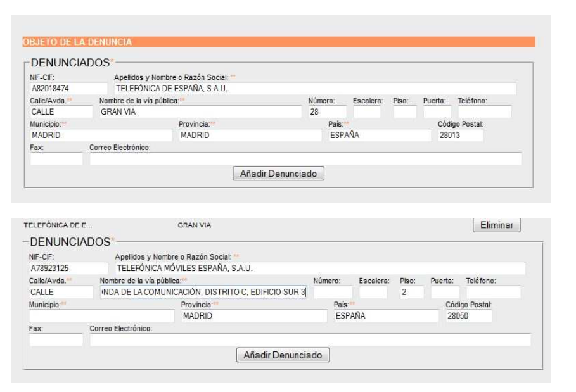This screenshot has height=392, width=576.
Task: Click the Añadir Denunciado button in the top form
Action: click(278, 174)
